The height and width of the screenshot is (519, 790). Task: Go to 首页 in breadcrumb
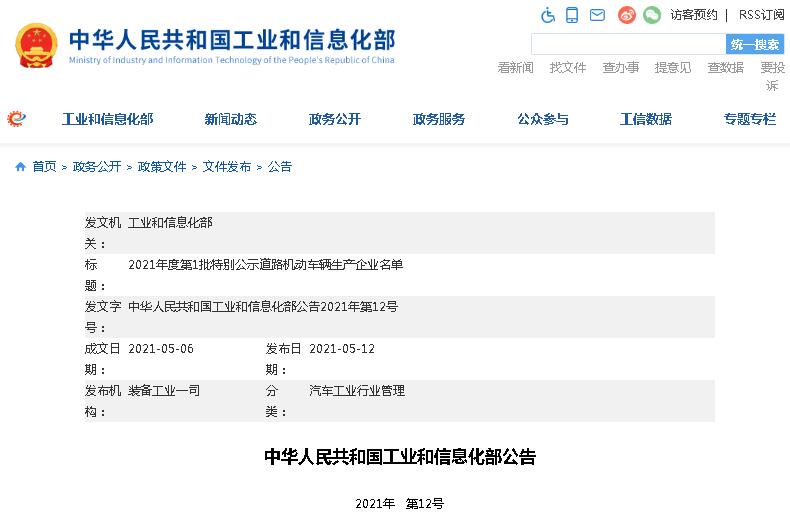tap(44, 167)
